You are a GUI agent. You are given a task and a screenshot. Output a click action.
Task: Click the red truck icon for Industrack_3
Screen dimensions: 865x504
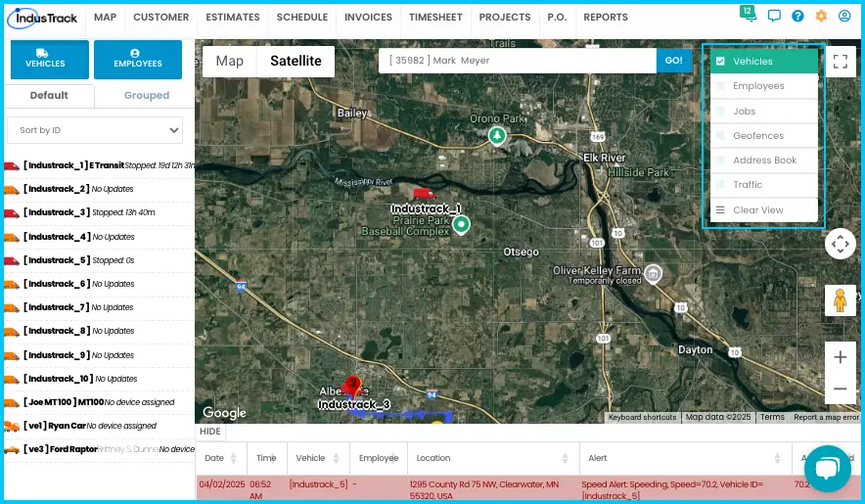point(12,213)
